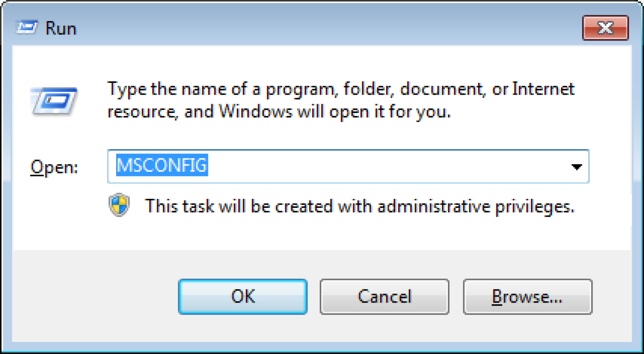Click the administrative shield icon
Viewport: 644px width, 354px height.
[x=119, y=205]
